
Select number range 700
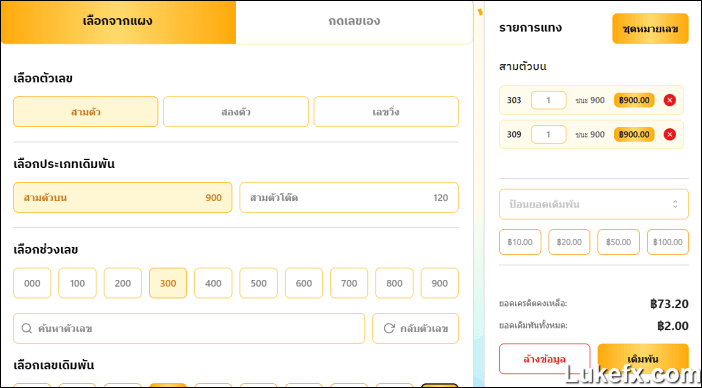[x=349, y=283]
